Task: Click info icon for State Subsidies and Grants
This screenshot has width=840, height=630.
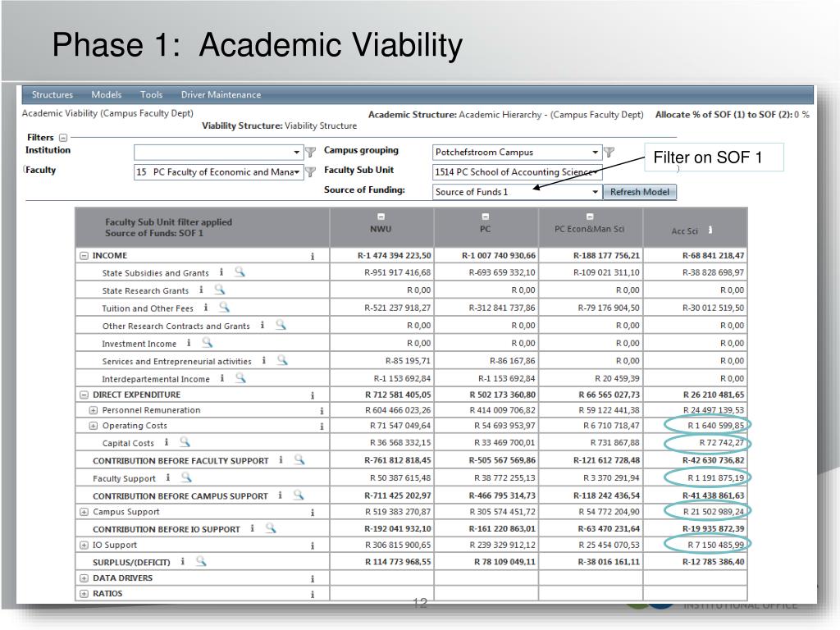Action: (221, 272)
